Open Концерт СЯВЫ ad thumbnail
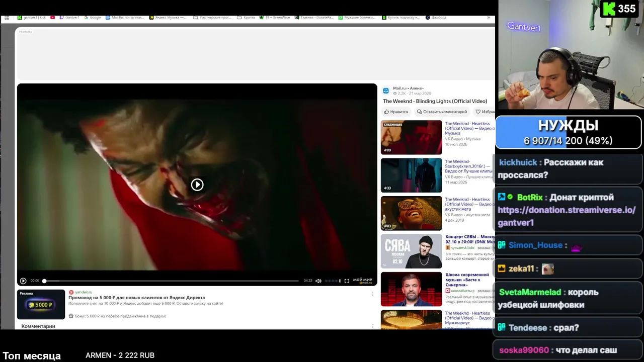 (411, 251)
